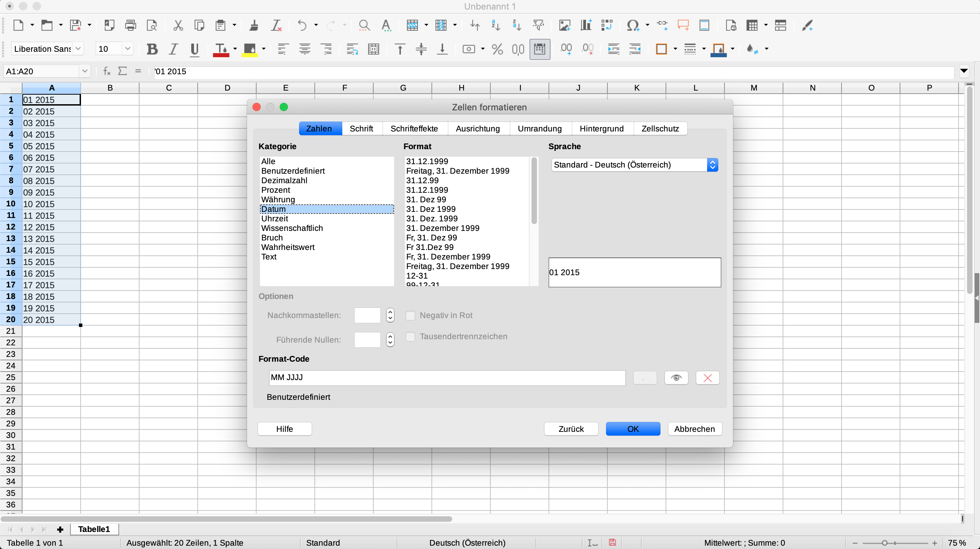Viewport: 980px width, 549px height.
Task: Click Führende Nullen stepper arrows
Action: coord(390,340)
